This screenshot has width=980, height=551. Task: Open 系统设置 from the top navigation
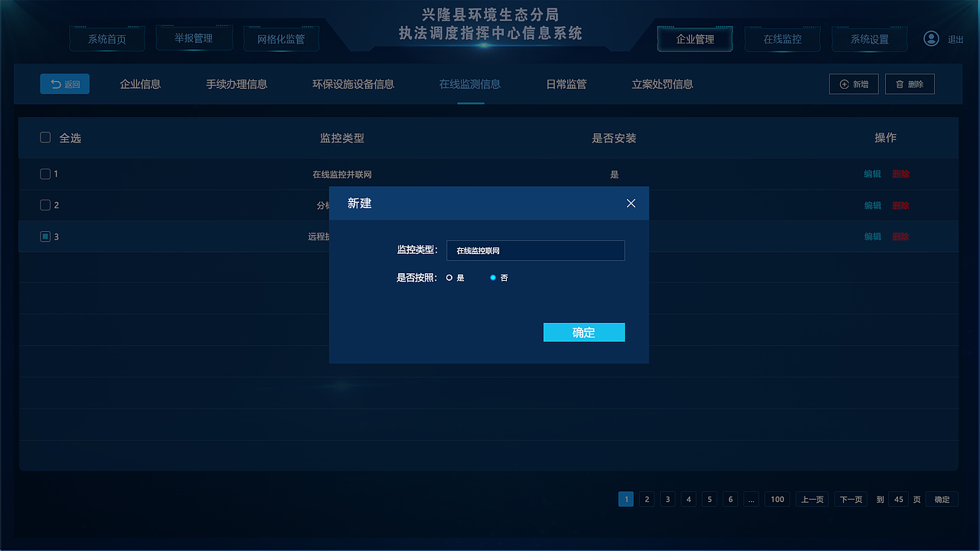coord(869,37)
